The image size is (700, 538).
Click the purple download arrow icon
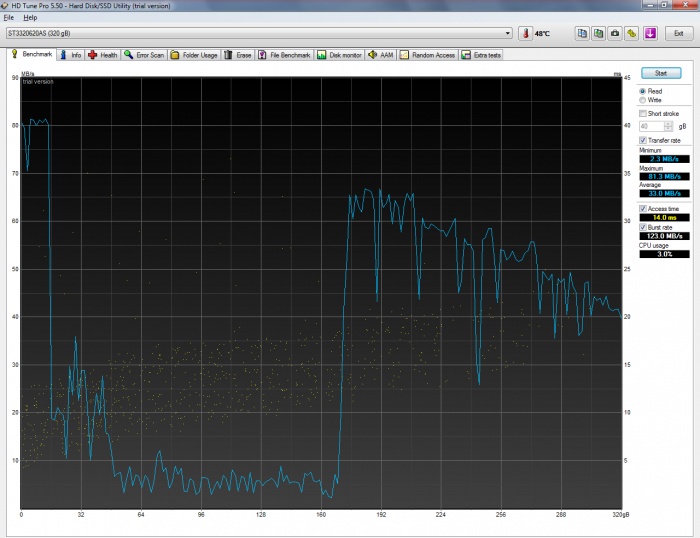(650, 33)
